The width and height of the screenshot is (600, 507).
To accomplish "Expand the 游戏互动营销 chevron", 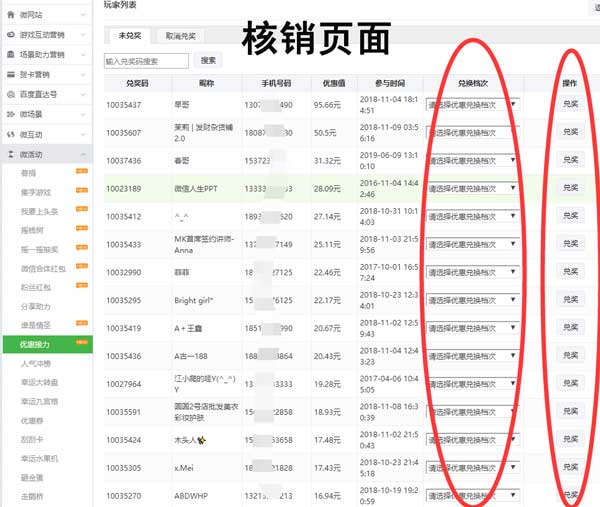I will click(x=83, y=35).
